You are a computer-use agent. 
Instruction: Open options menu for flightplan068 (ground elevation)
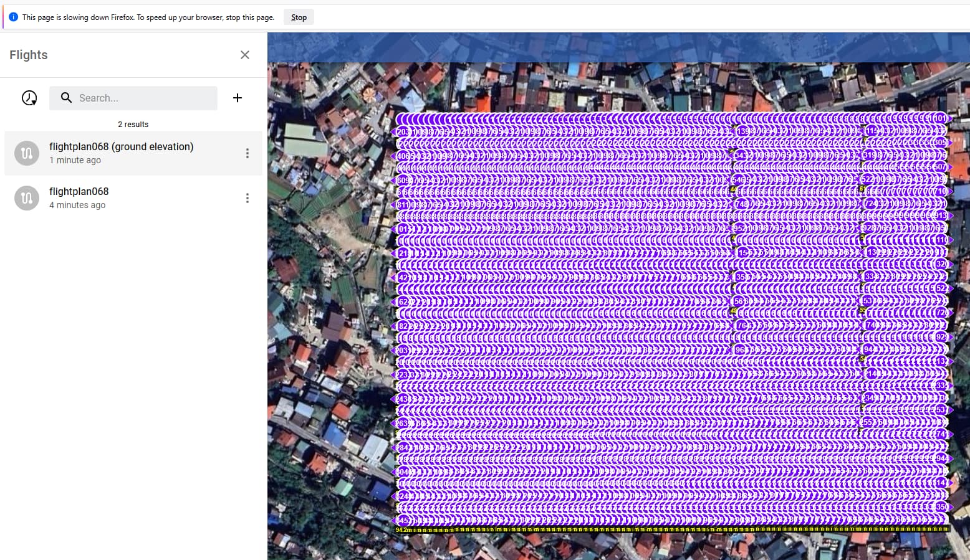[x=247, y=153]
